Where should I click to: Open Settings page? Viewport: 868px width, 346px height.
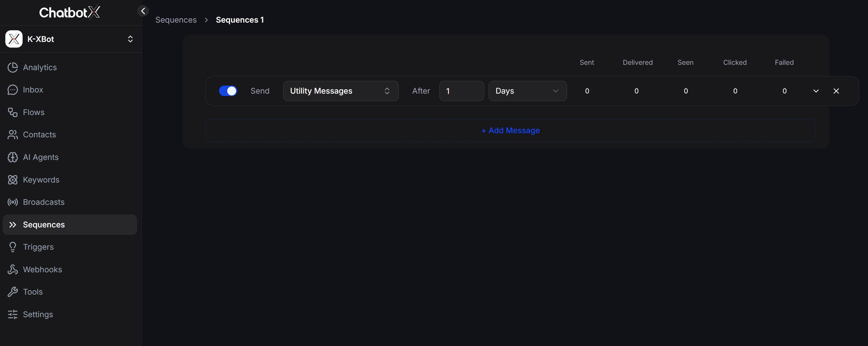pyautogui.click(x=70, y=314)
